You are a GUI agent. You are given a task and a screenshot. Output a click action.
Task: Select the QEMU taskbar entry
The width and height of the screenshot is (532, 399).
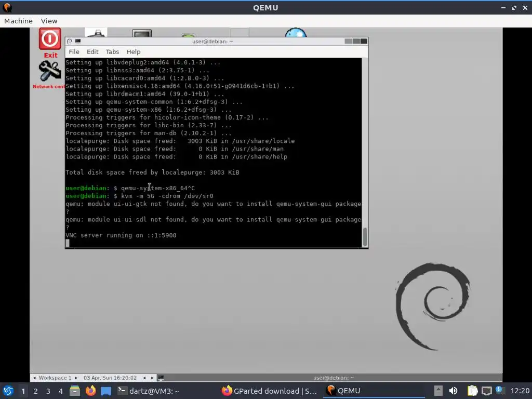[374, 391]
